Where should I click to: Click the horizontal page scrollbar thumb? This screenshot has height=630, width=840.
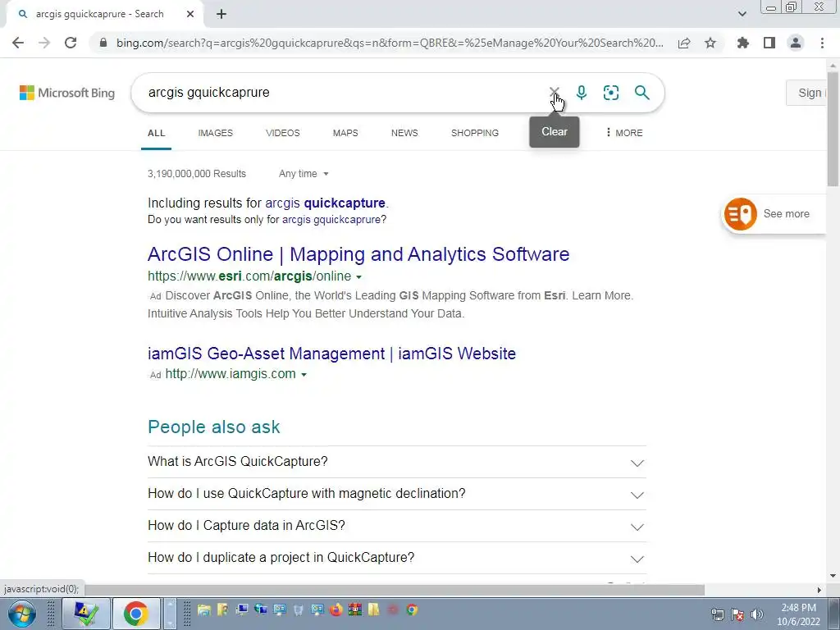point(395,590)
